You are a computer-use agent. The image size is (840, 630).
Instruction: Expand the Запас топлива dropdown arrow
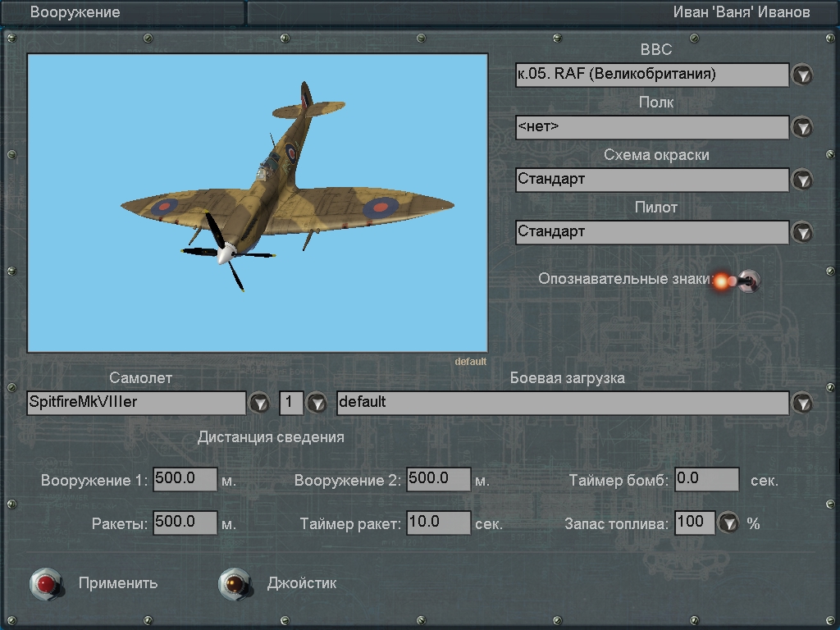click(x=728, y=523)
